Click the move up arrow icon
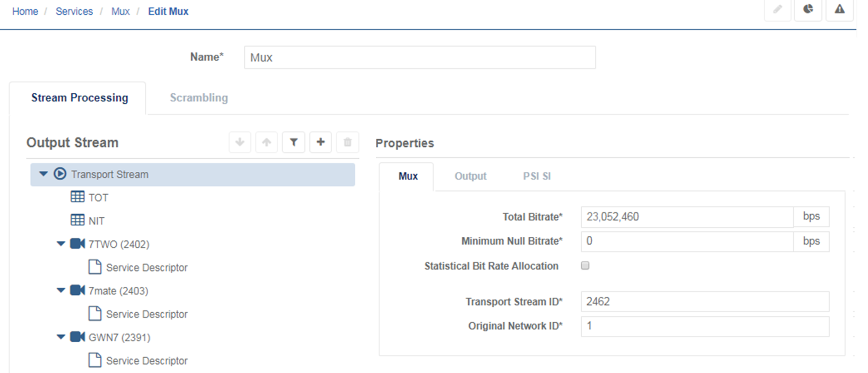The image size is (868, 373). (266, 142)
